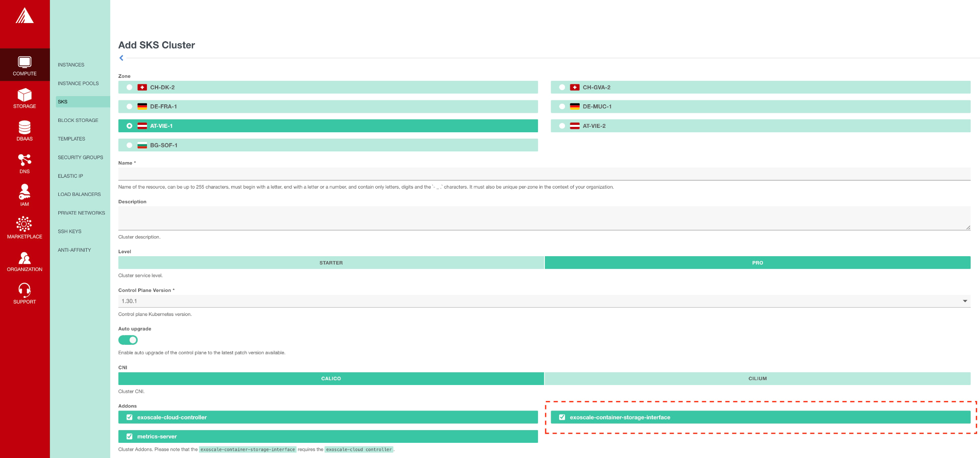This screenshot has height=458, width=980.
Task: Open Anti-Affinity in the submenu
Action: coord(74,250)
